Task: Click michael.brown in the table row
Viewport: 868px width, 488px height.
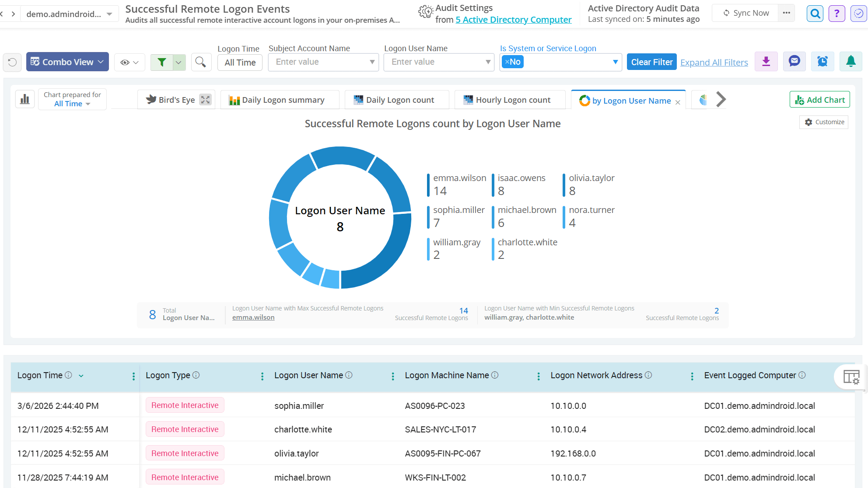Action: click(302, 478)
